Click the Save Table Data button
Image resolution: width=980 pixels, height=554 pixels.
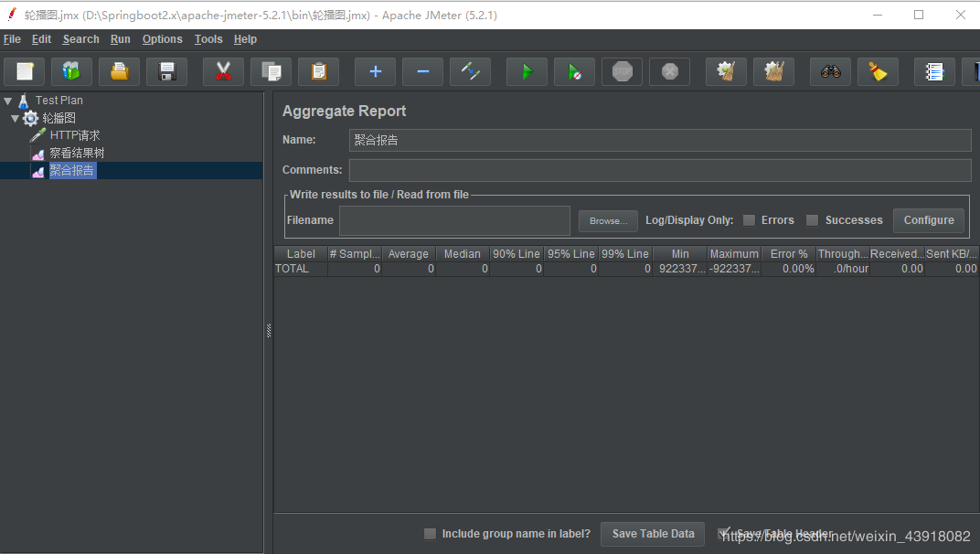tap(653, 534)
